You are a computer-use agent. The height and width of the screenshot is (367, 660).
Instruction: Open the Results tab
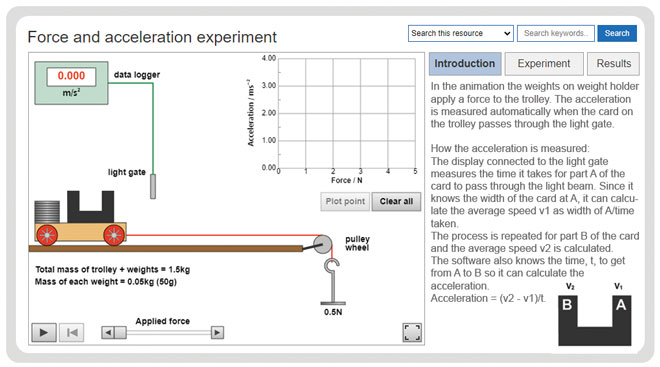614,64
